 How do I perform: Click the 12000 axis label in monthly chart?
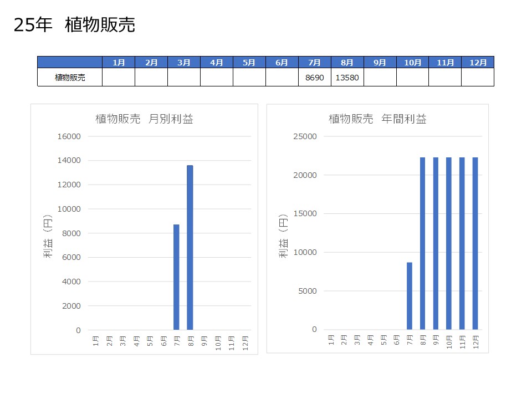coord(69,185)
